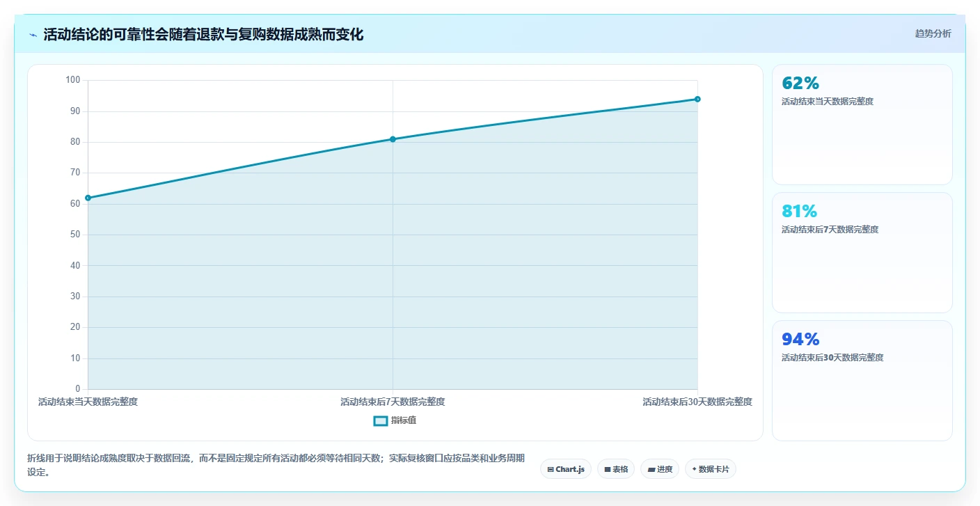Click the lightning icon beside the header title
Image resolution: width=980 pixels, height=506 pixels.
pyautogui.click(x=33, y=35)
